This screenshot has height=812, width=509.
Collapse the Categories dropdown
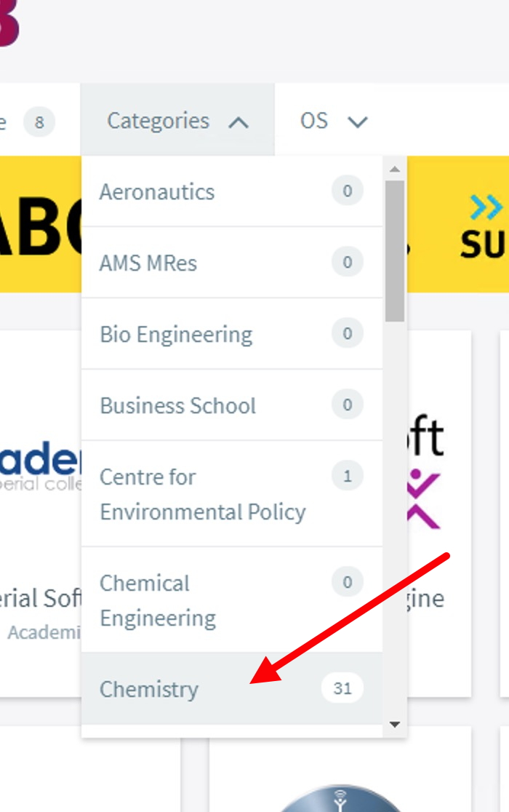177,121
